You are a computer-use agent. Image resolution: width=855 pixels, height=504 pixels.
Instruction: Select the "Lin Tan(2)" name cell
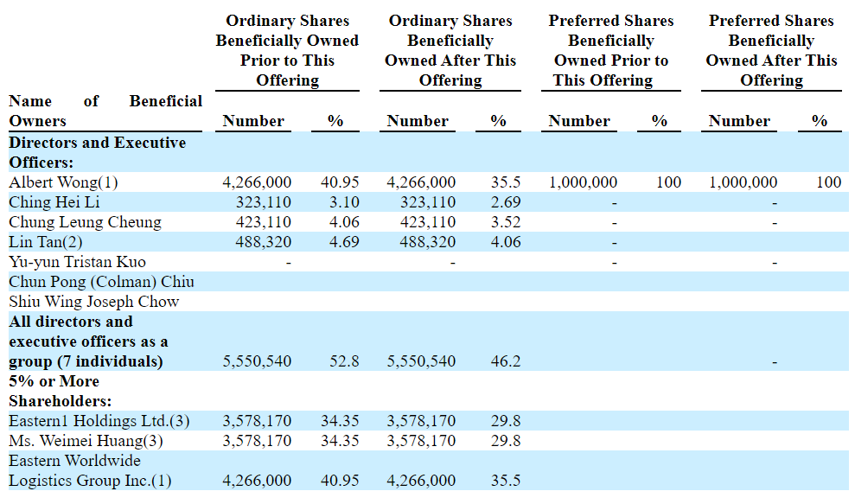click(46, 242)
